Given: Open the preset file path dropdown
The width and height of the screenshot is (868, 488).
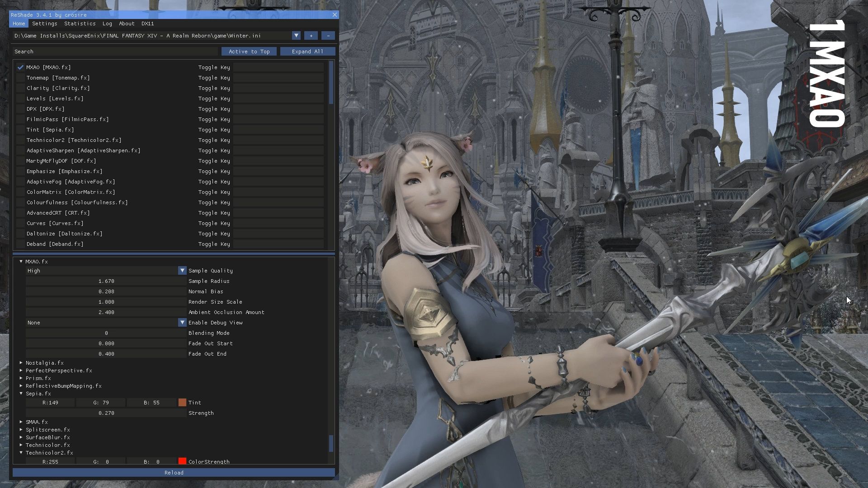Looking at the screenshot, I should coord(296,36).
